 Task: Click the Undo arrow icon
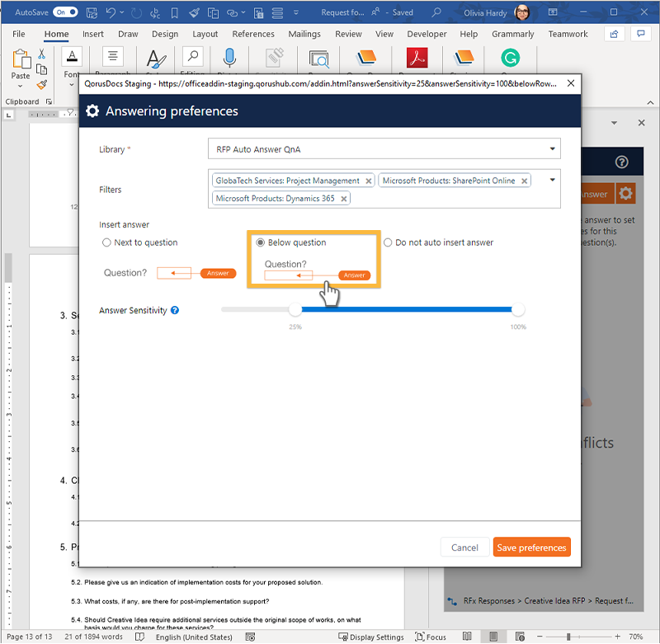pos(111,12)
